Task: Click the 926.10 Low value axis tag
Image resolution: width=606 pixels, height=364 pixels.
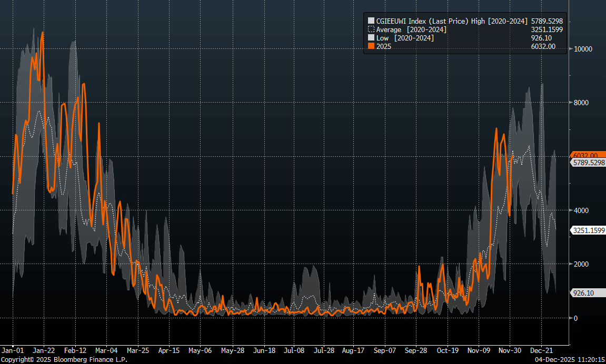Action: click(583, 293)
